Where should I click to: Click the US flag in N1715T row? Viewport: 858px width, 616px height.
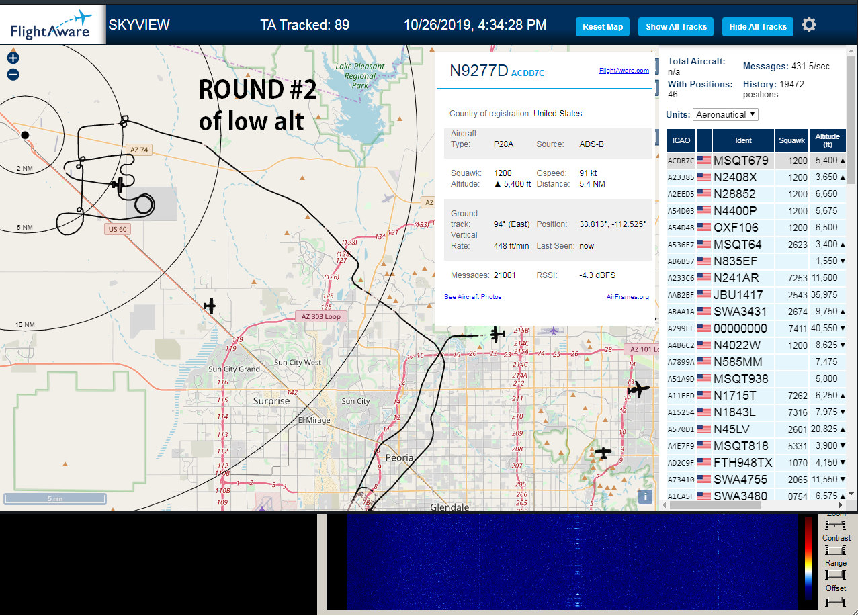(x=704, y=396)
